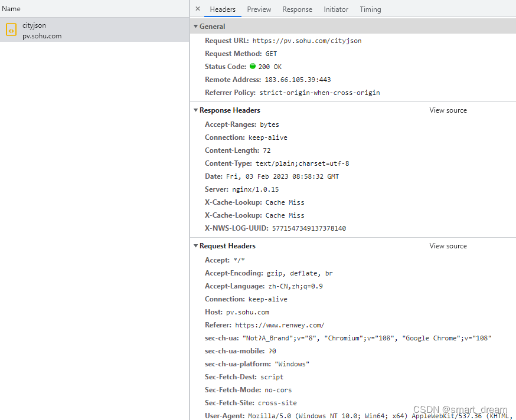
Task: Click the Sec-Fetch-Mode no-cors value
Action: pyautogui.click(x=278, y=390)
